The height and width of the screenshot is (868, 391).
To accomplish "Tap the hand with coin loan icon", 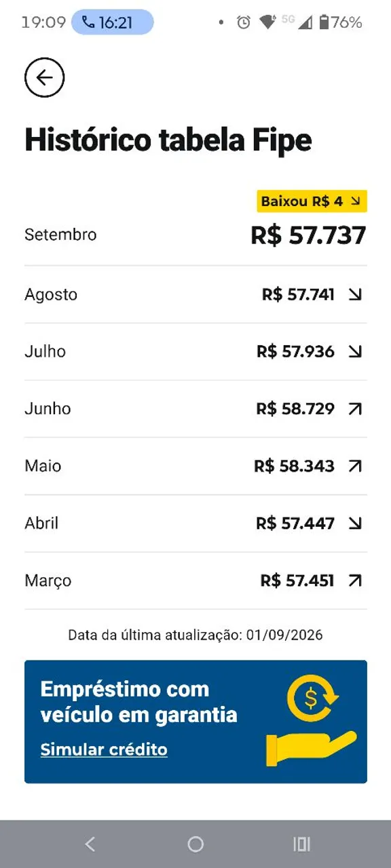I will pos(312,720).
